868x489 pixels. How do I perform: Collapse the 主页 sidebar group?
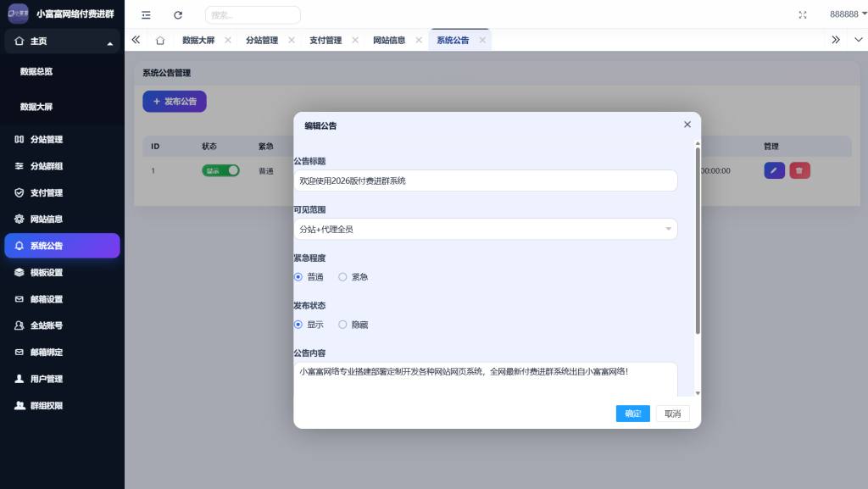tap(62, 42)
